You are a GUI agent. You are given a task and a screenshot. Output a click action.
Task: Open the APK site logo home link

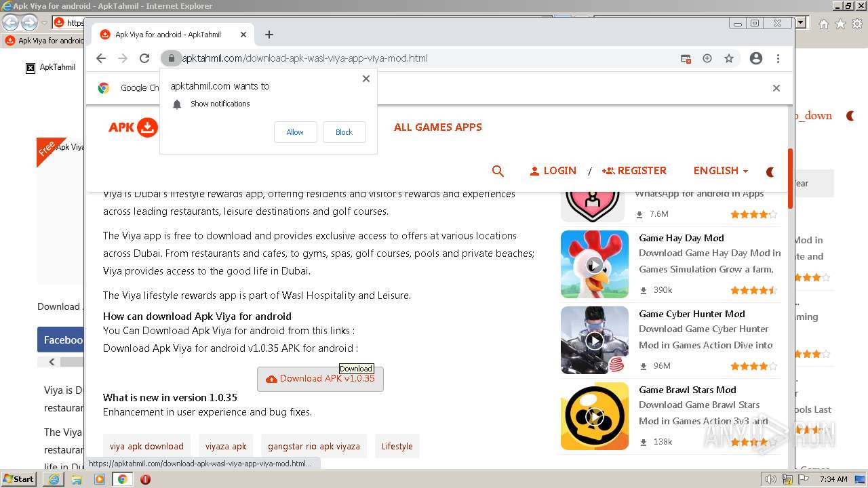(x=134, y=127)
